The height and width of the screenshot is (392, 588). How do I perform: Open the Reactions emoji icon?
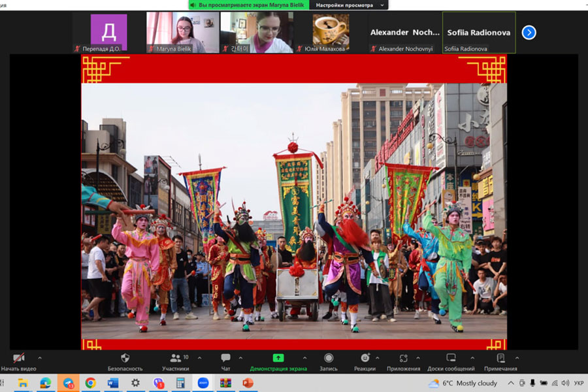(365, 359)
